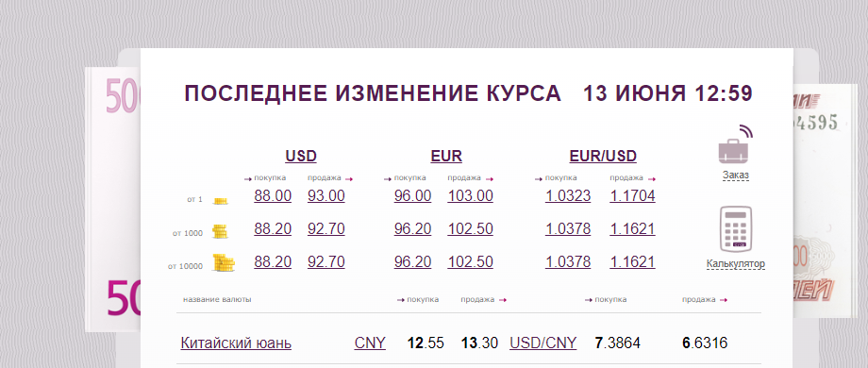Select the USD sell rate 93.00
This screenshot has width=868, height=368.
pyautogui.click(x=326, y=196)
